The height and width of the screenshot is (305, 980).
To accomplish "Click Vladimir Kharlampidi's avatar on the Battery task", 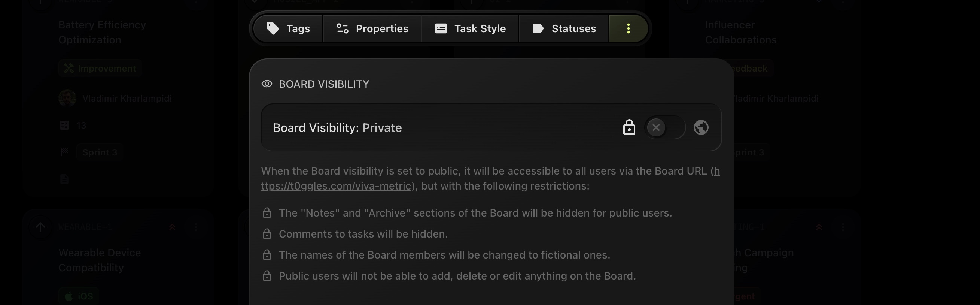I will (x=67, y=98).
